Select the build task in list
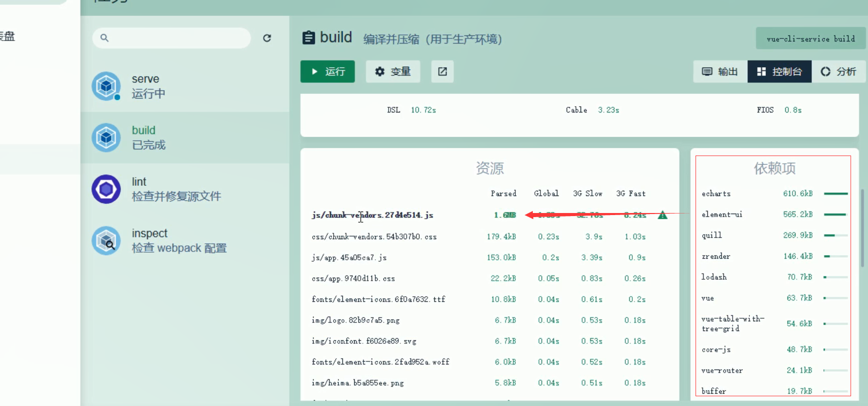 pyautogui.click(x=185, y=138)
